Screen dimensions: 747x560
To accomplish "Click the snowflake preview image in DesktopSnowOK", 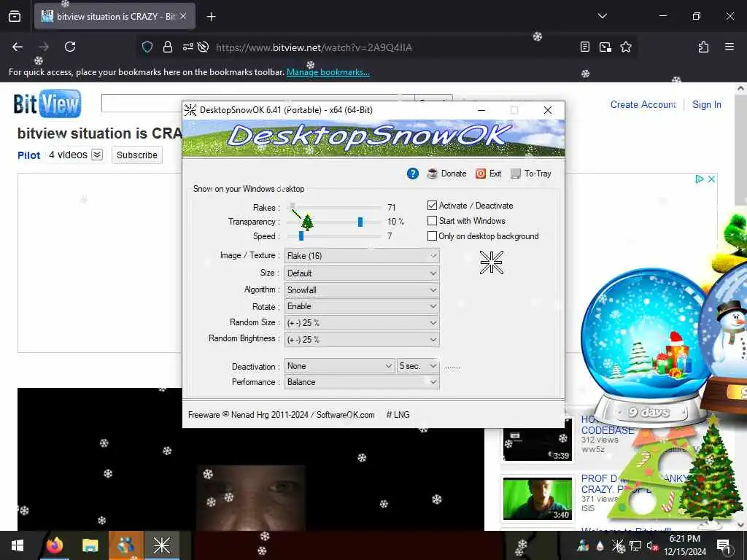I will coord(491,262).
